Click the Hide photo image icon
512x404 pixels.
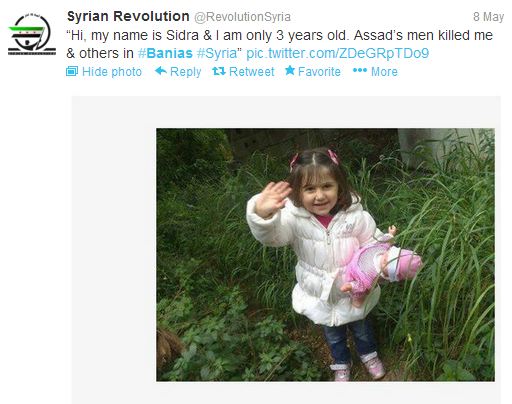tap(72, 71)
